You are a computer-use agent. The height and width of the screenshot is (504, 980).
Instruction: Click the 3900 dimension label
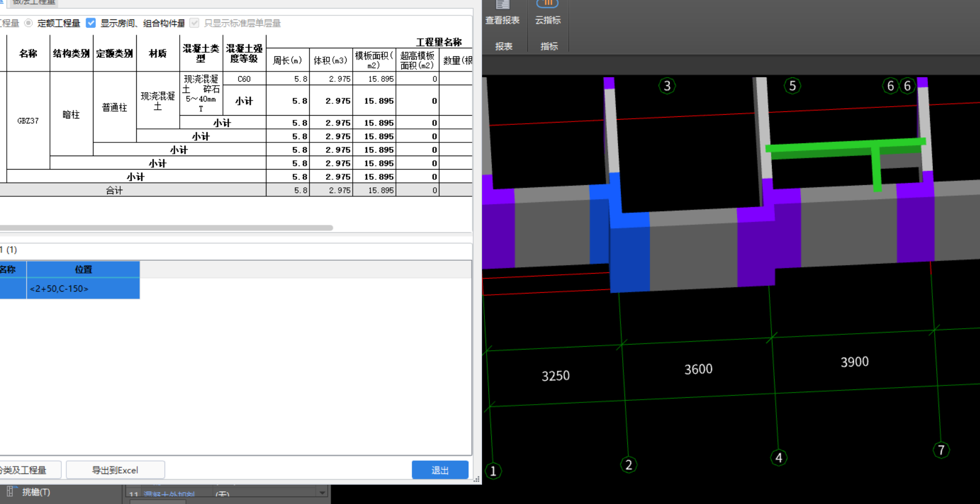click(x=855, y=362)
